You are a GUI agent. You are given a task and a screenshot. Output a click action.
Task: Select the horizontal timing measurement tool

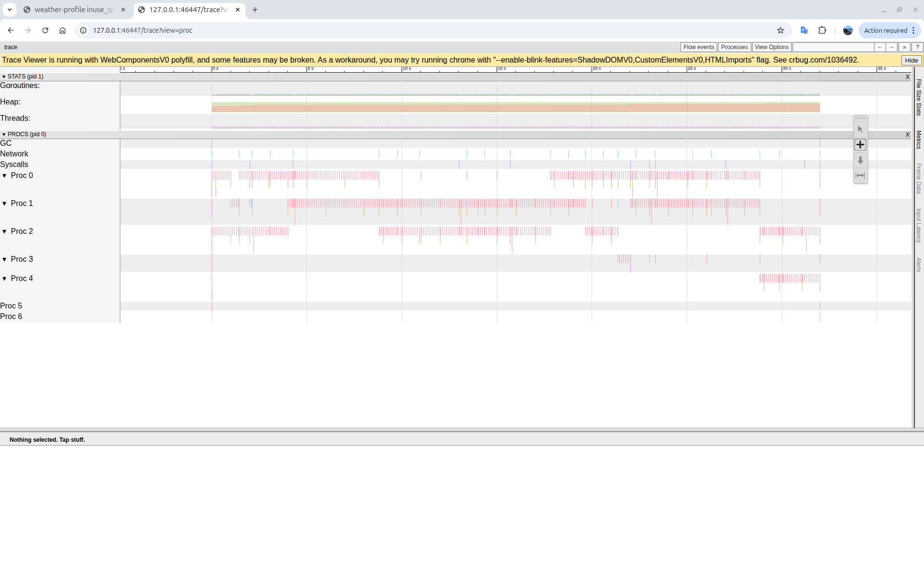(x=860, y=176)
